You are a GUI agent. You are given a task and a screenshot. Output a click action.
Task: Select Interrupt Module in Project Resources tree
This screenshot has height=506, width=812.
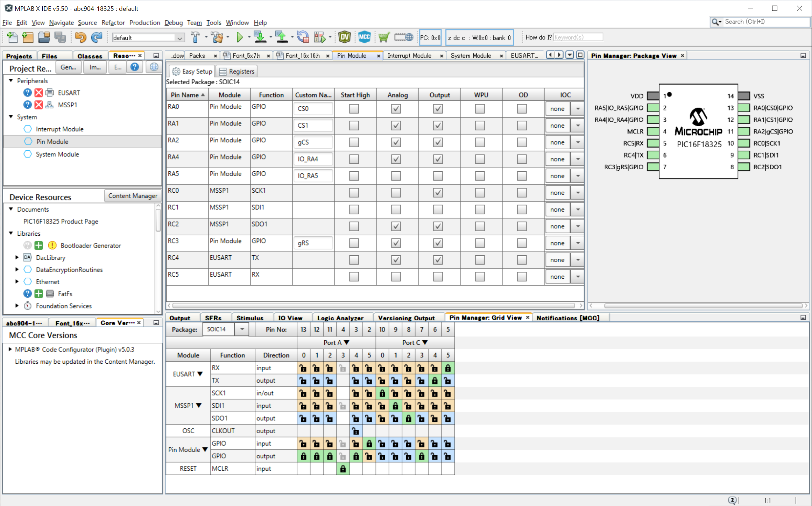tap(59, 129)
